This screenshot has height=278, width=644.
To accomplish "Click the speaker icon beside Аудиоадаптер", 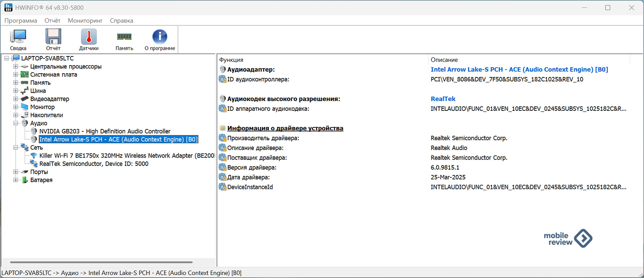I will (x=223, y=70).
